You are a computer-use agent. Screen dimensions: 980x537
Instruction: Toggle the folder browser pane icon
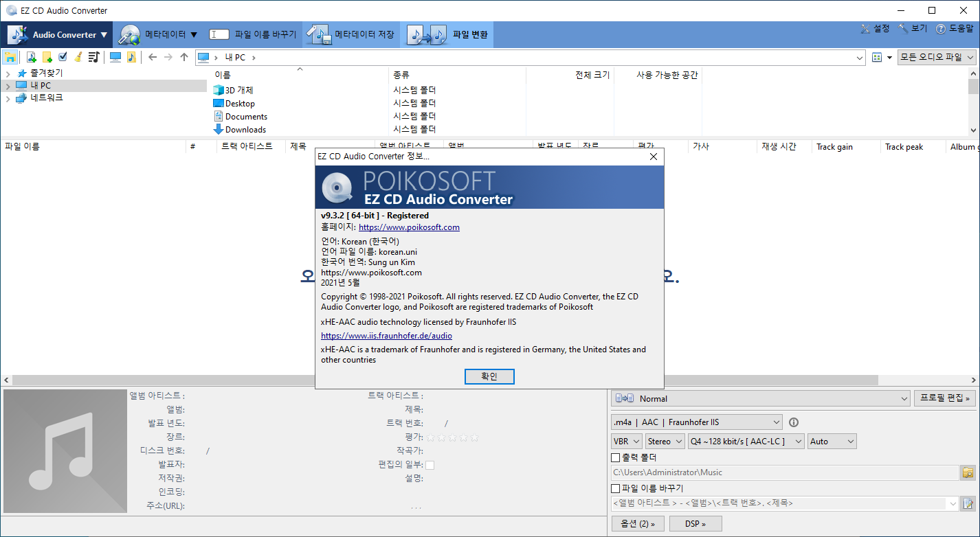coord(10,57)
